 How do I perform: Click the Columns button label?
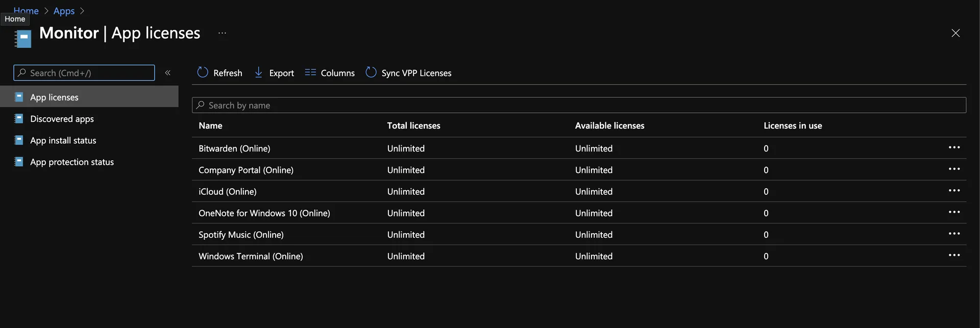(x=337, y=73)
